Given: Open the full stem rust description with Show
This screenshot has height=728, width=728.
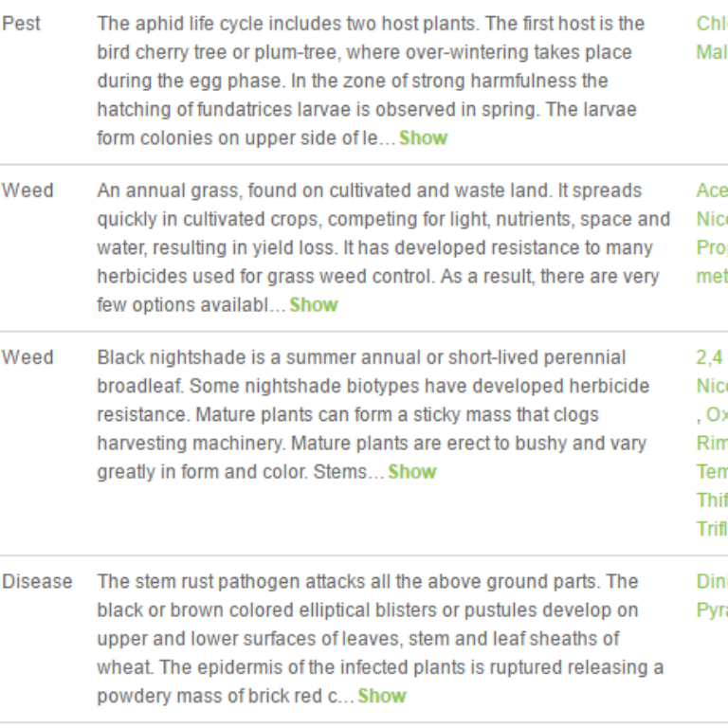Looking at the screenshot, I should [x=382, y=696].
